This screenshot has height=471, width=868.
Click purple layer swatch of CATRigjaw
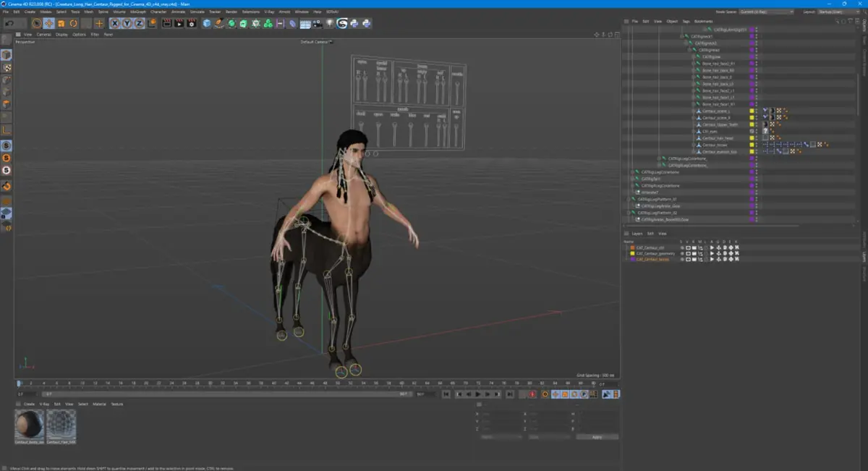(x=752, y=56)
